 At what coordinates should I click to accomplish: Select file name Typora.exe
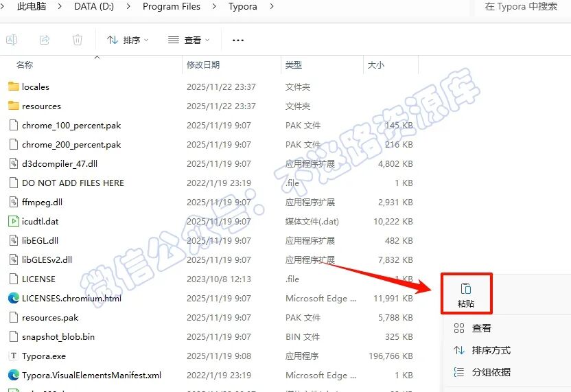(44, 356)
